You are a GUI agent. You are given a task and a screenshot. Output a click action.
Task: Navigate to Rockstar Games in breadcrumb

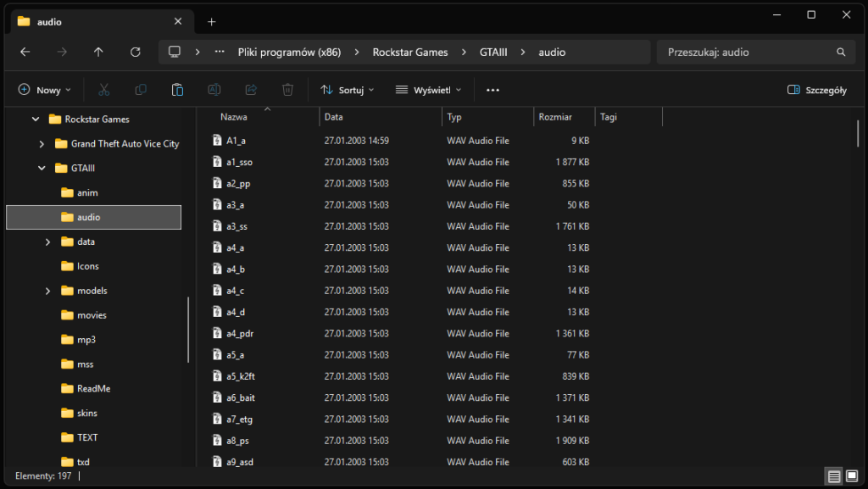coord(410,53)
